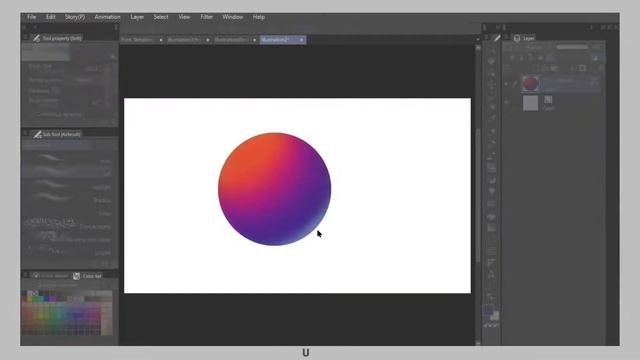Screen dimensions: 640x360
Task: Open the Help menu
Action: coord(259,17)
